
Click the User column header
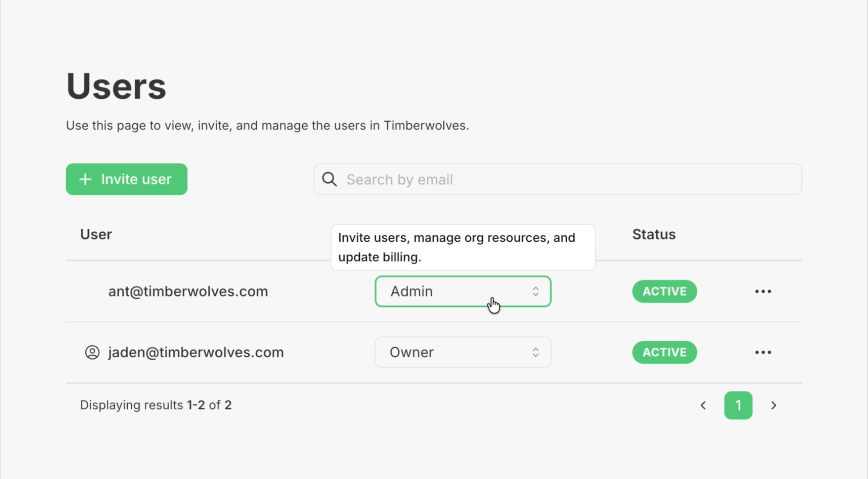pyautogui.click(x=96, y=234)
